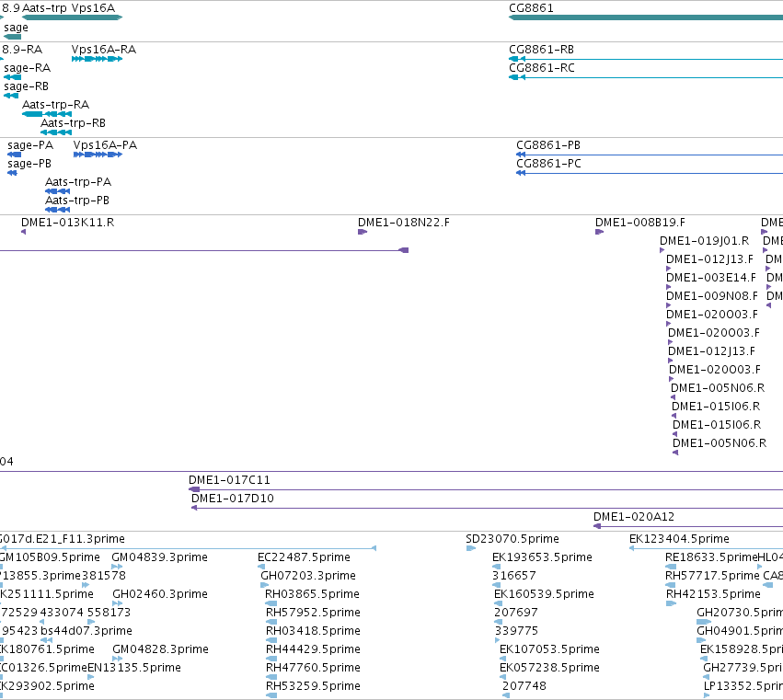The height and width of the screenshot is (700, 783).
Task: Open the Aats-trp-RA transcript
Action: pyautogui.click(x=55, y=105)
